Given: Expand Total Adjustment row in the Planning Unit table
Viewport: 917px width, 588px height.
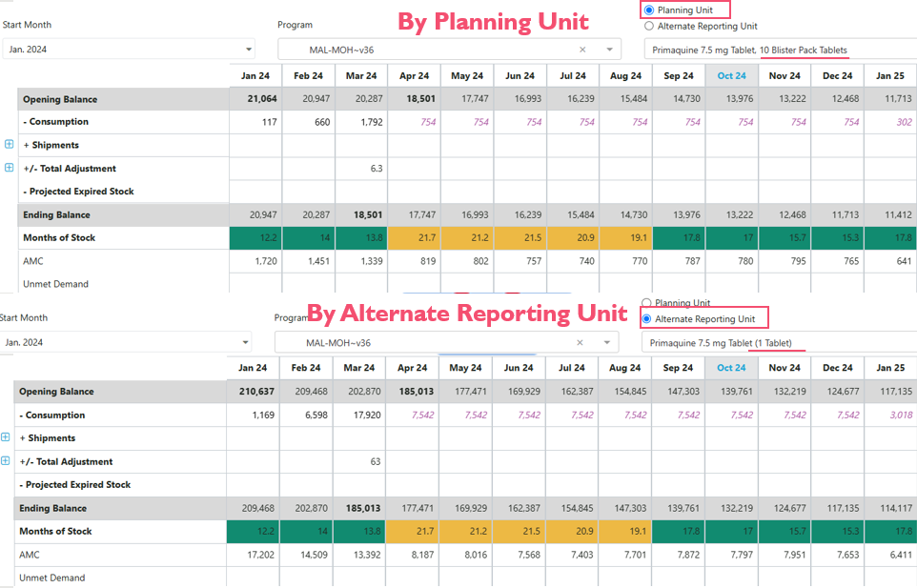Looking at the screenshot, I should tap(9, 167).
